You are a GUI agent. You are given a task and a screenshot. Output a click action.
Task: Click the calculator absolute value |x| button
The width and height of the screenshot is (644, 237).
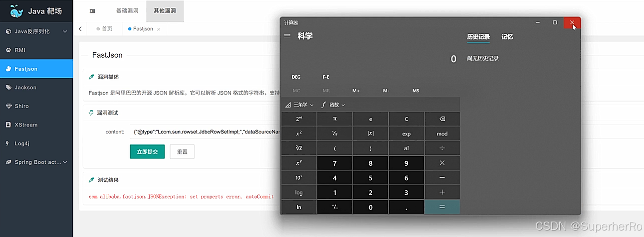coord(371,133)
